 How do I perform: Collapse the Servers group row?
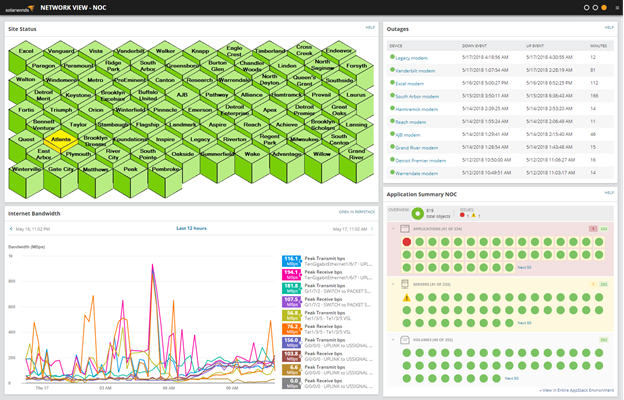point(393,284)
